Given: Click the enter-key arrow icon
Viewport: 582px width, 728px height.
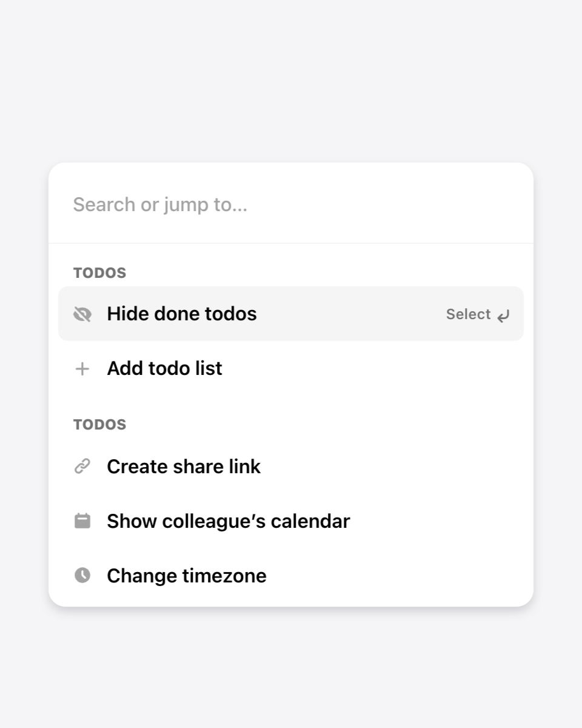Looking at the screenshot, I should pos(503,315).
